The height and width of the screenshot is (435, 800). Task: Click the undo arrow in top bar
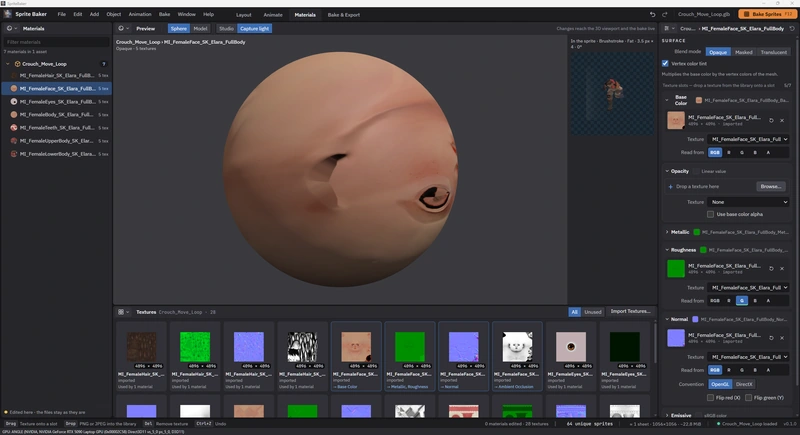pos(653,14)
